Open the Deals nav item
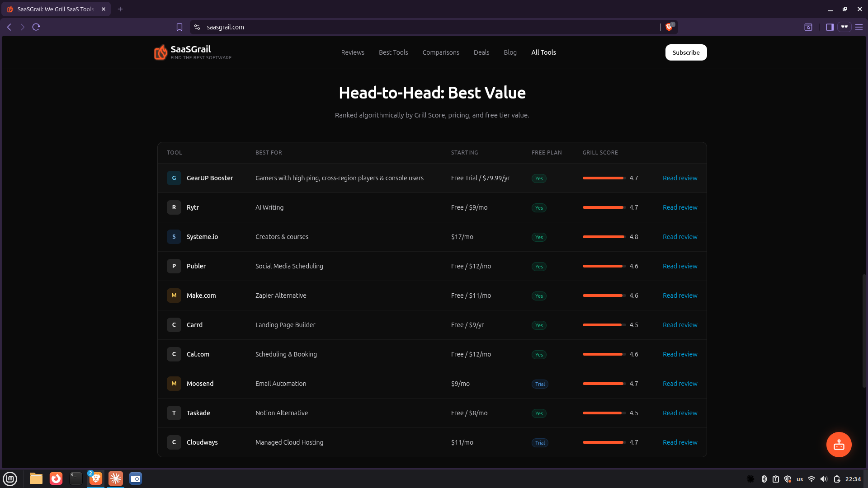This screenshot has width=868, height=488. 481,52
